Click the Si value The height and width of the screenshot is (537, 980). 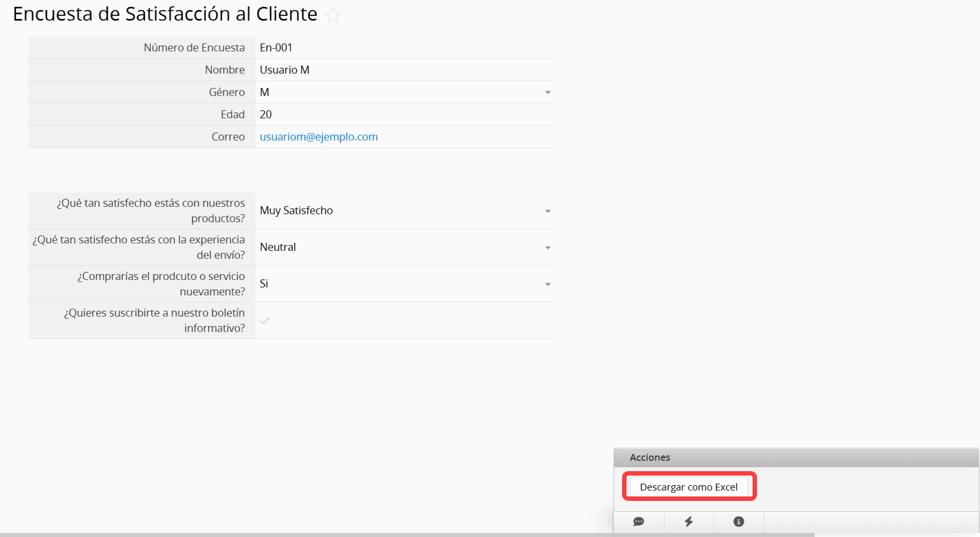pos(264,284)
